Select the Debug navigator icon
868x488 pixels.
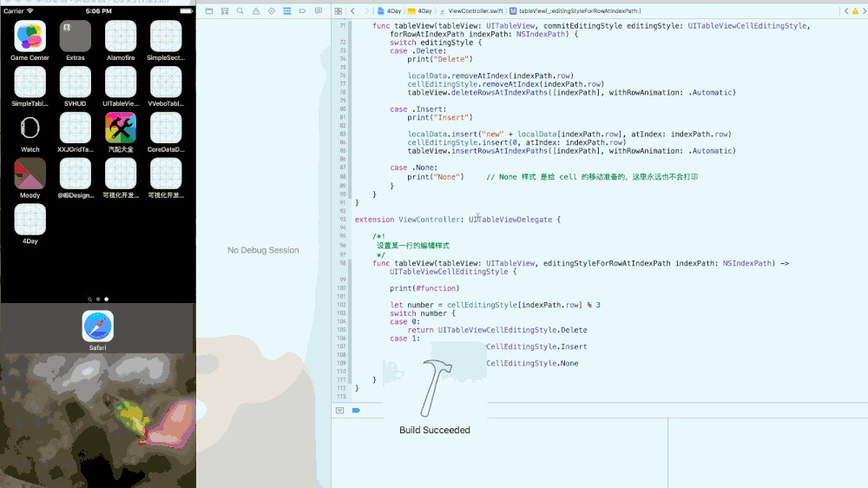[x=286, y=10]
